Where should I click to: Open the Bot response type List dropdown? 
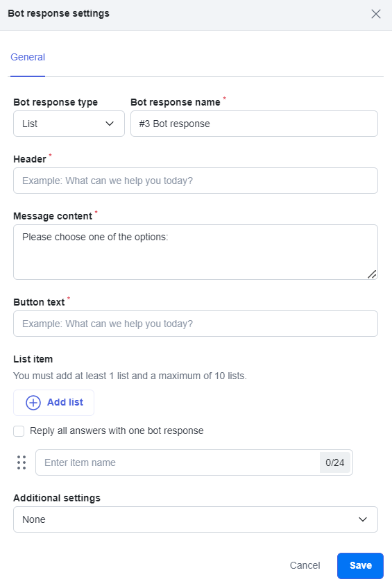point(69,124)
